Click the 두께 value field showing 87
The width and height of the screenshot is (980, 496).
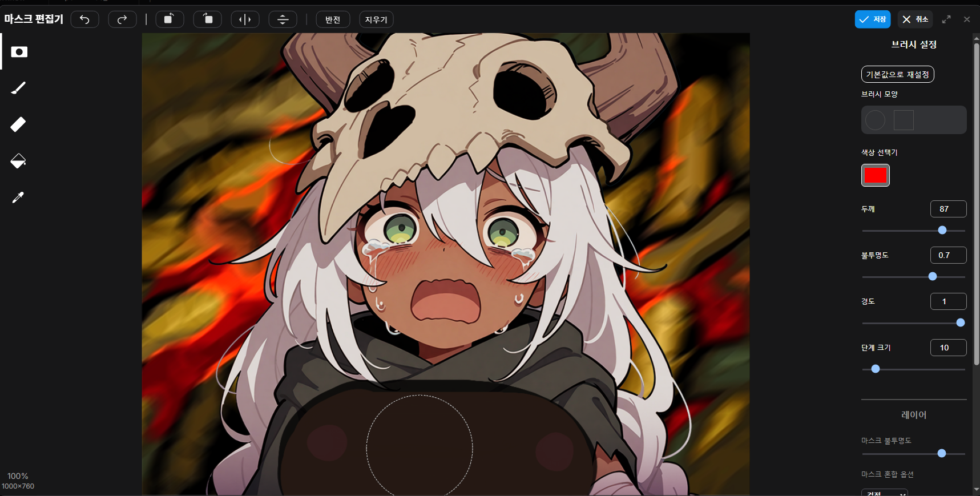(x=948, y=209)
